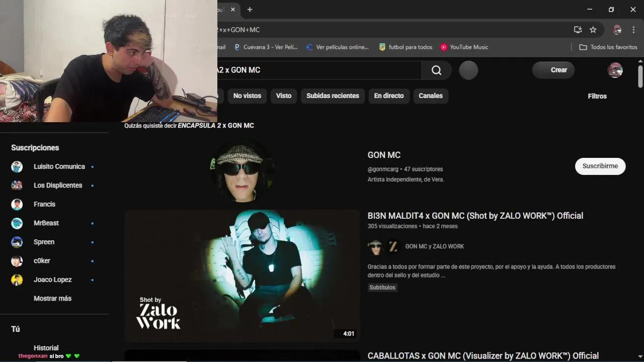Open the account avatar menu in YouTube
The image size is (644, 362).
[615, 70]
